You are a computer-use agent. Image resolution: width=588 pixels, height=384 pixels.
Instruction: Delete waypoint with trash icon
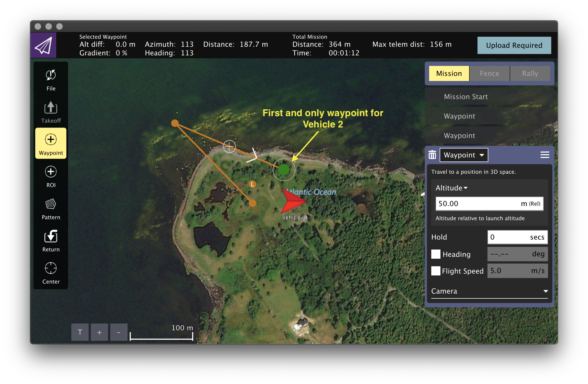tap(432, 155)
